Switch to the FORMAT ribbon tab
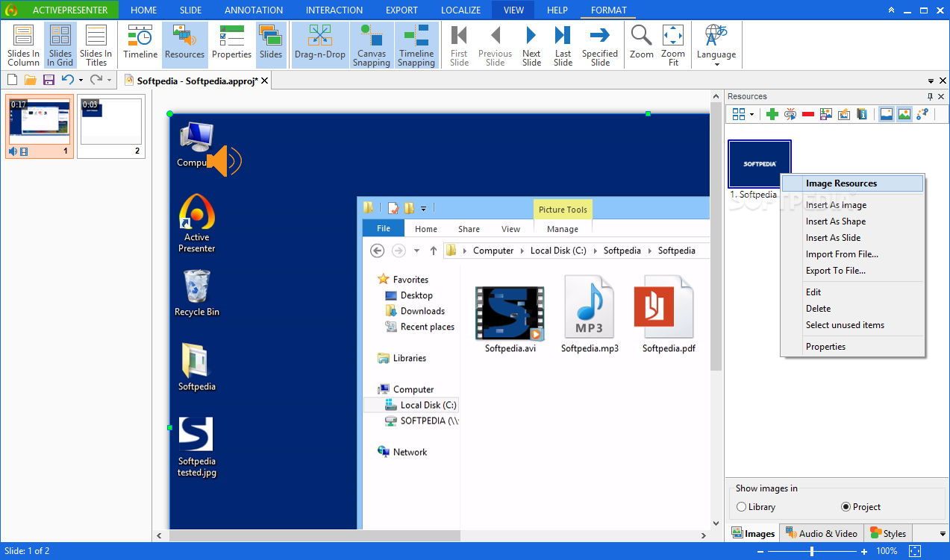This screenshot has width=950, height=560. [x=609, y=10]
